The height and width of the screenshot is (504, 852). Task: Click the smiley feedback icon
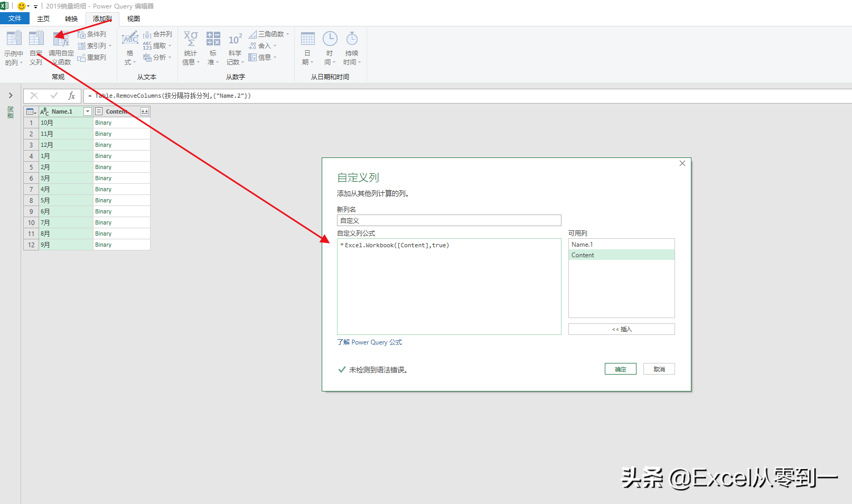point(21,6)
